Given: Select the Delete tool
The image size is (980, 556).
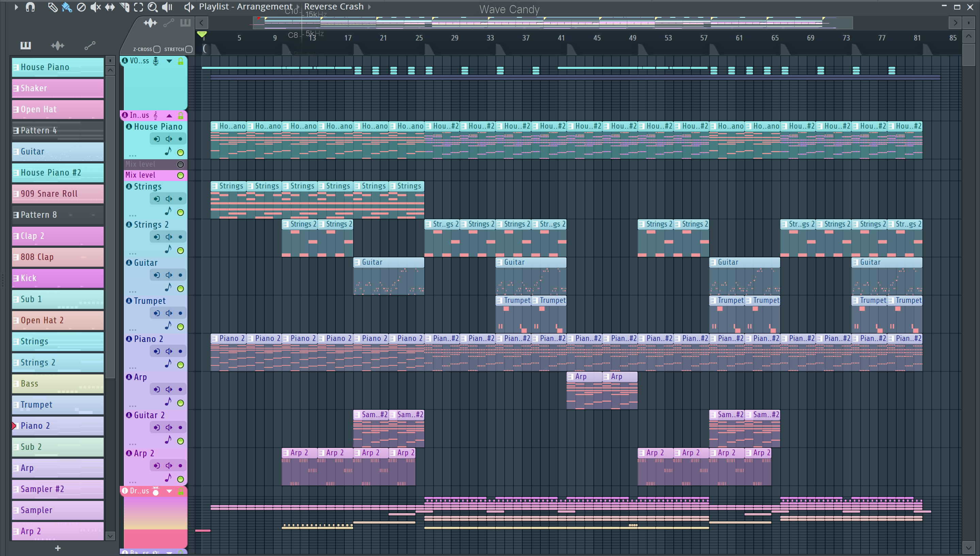Looking at the screenshot, I should 81,7.
